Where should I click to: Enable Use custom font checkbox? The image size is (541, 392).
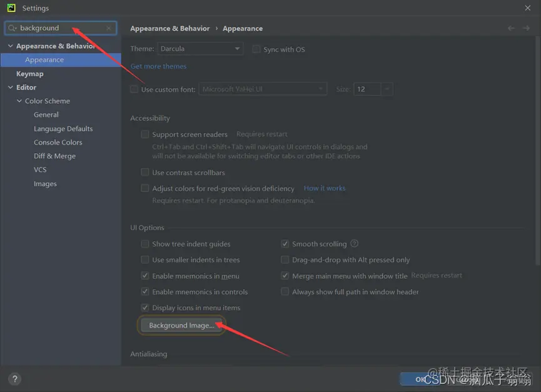point(134,89)
